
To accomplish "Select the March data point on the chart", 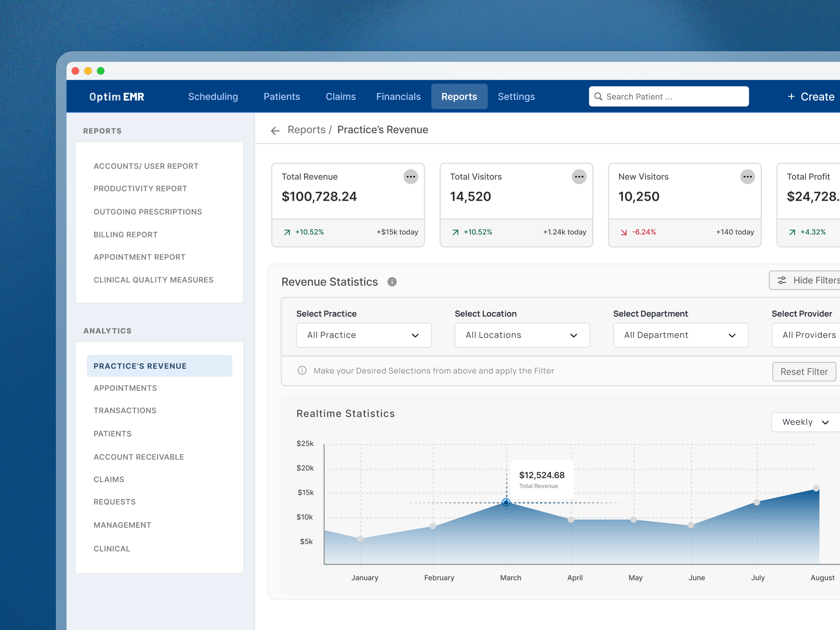I will [506, 502].
